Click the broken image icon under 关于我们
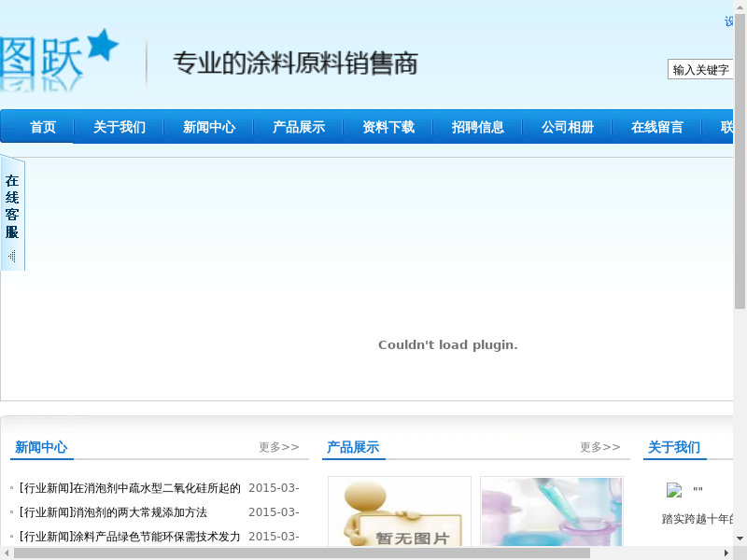This screenshot has height=560, width=747. [x=674, y=489]
